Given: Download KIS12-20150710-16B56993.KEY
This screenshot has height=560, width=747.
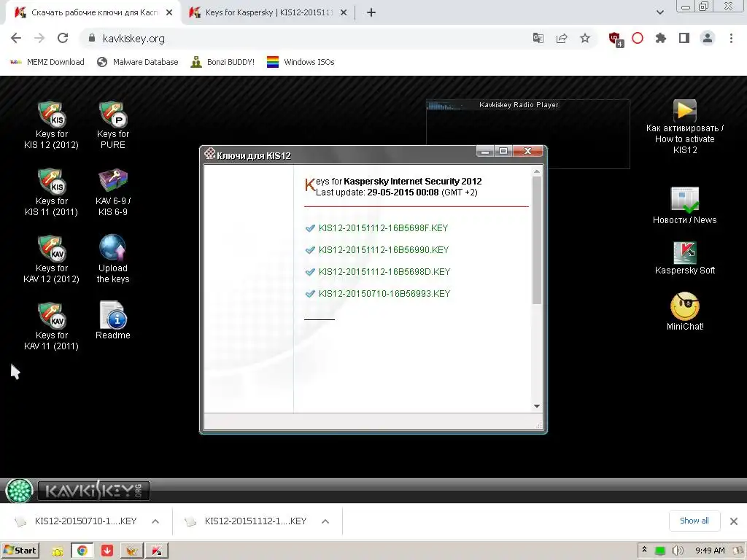Looking at the screenshot, I should (384, 294).
